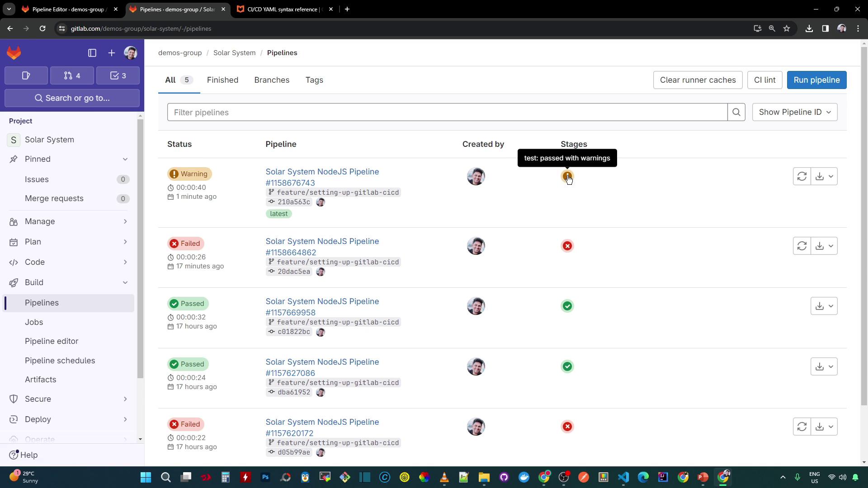
Task: Click the create new plus icon
Action: [x=112, y=53]
